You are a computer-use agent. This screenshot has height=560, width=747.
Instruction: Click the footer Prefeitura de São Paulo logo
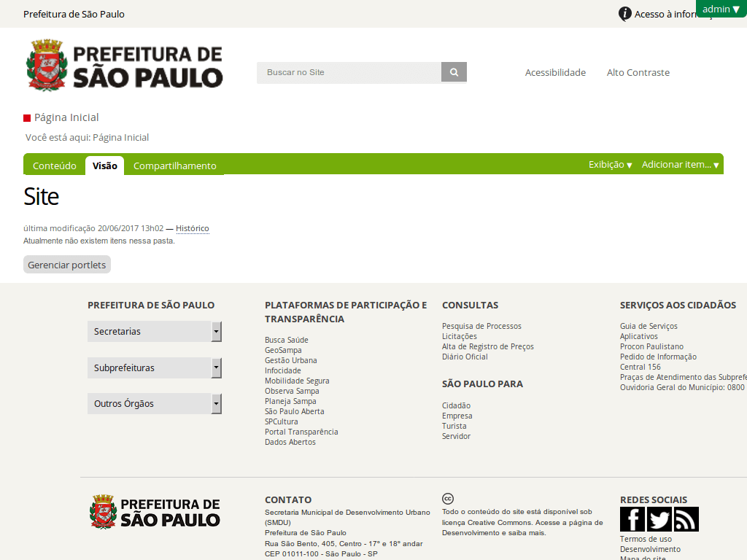pos(155,512)
